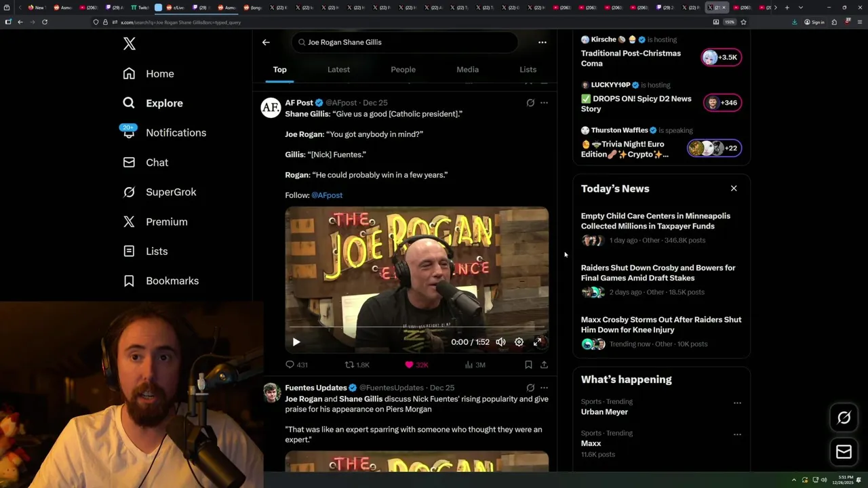Click the +346 listeners badge

(x=722, y=103)
